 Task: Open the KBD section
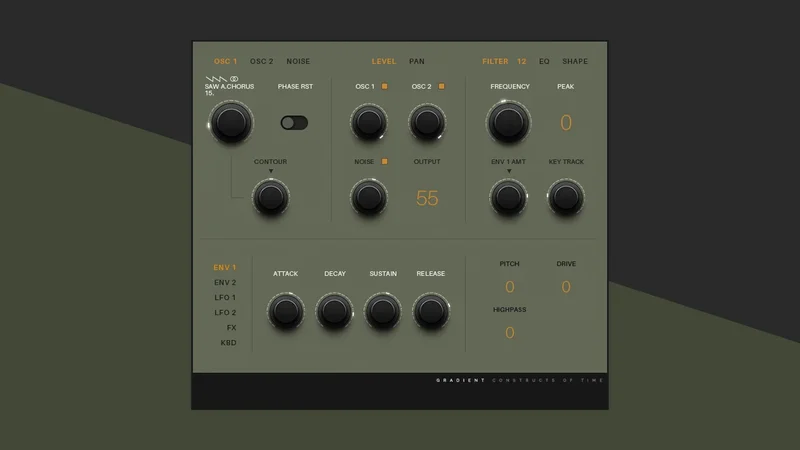(229, 342)
